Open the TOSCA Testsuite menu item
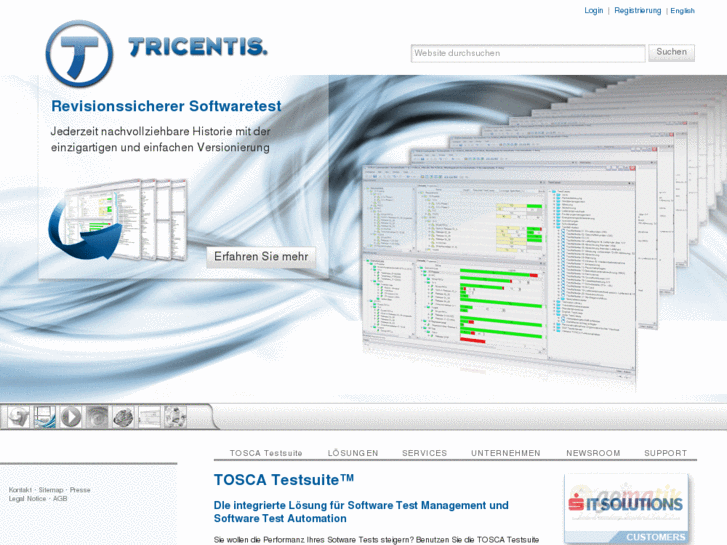The image size is (727, 545). tap(266, 453)
